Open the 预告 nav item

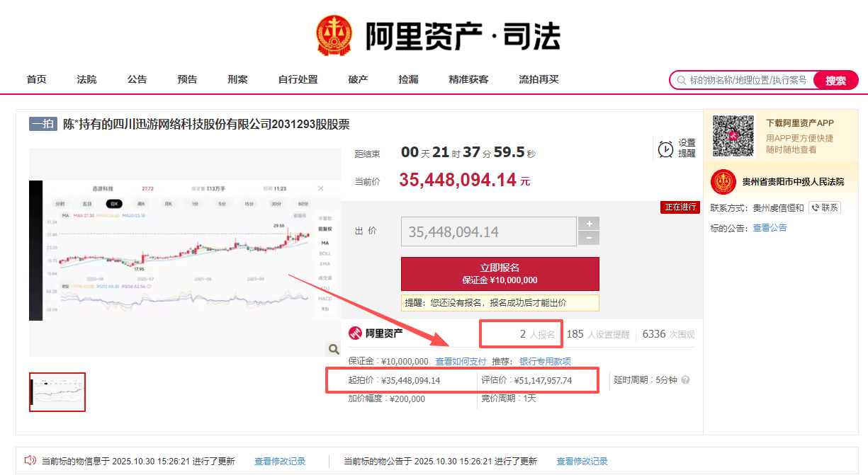[188, 79]
